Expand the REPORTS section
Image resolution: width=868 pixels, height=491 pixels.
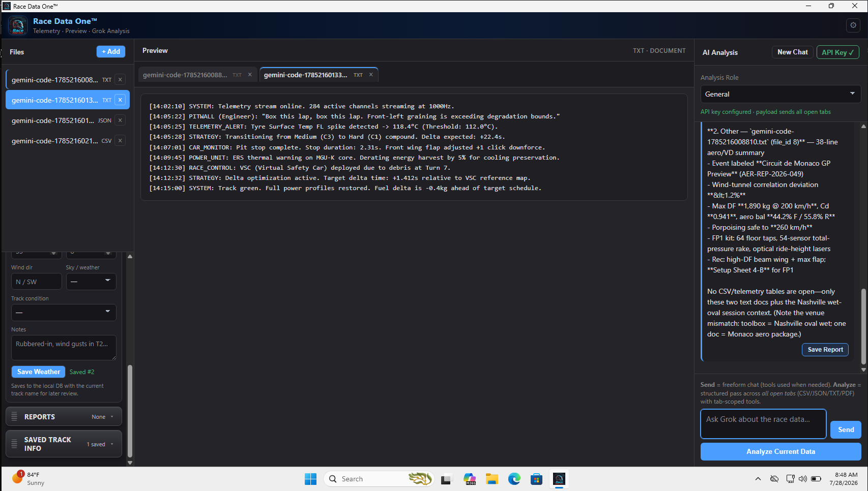tap(64, 416)
